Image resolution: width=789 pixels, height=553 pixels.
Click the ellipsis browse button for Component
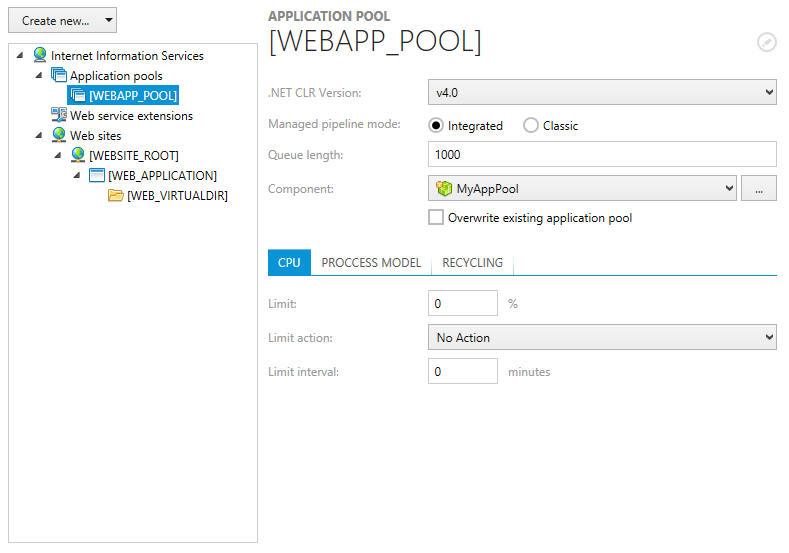tap(758, 188)
